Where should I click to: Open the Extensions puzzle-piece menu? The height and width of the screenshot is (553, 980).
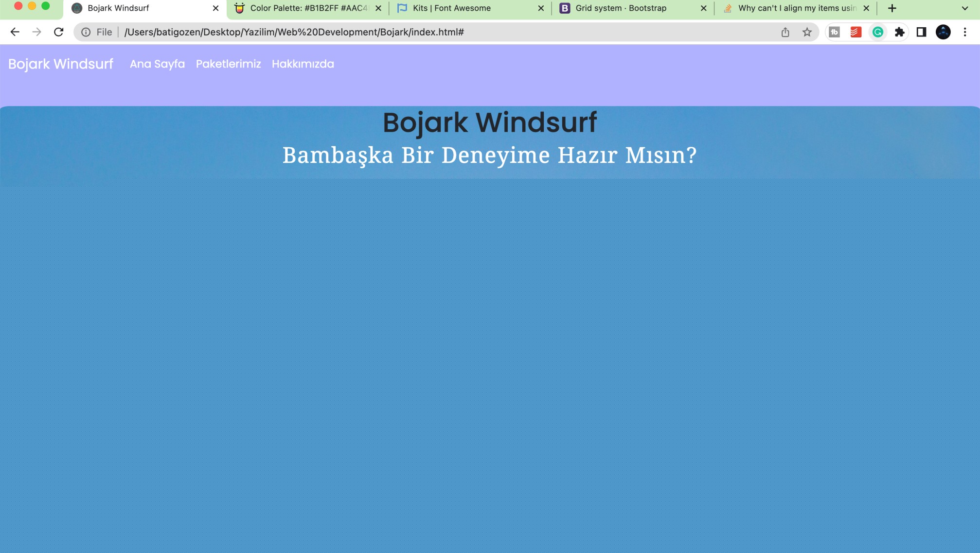(x=899, y=32)
